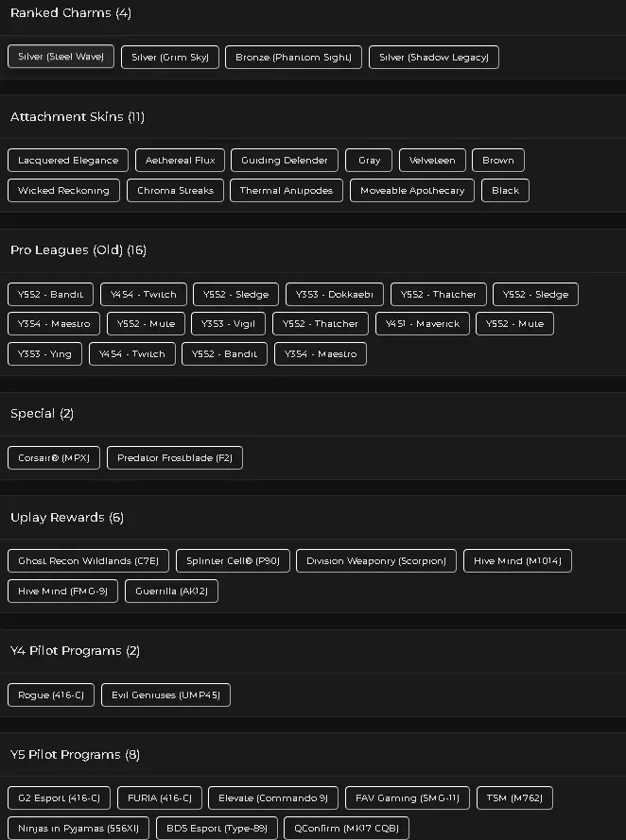Image resolution: width=626 pixels, height=840 pixels.
Task: Select Predator Frostblade (F2) skin
Action: click(x=175, y=458)
